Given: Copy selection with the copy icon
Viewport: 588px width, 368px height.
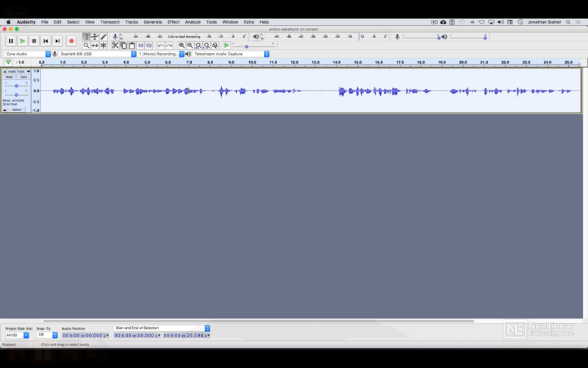Looking at the screenshot, I should coord(123,46).
